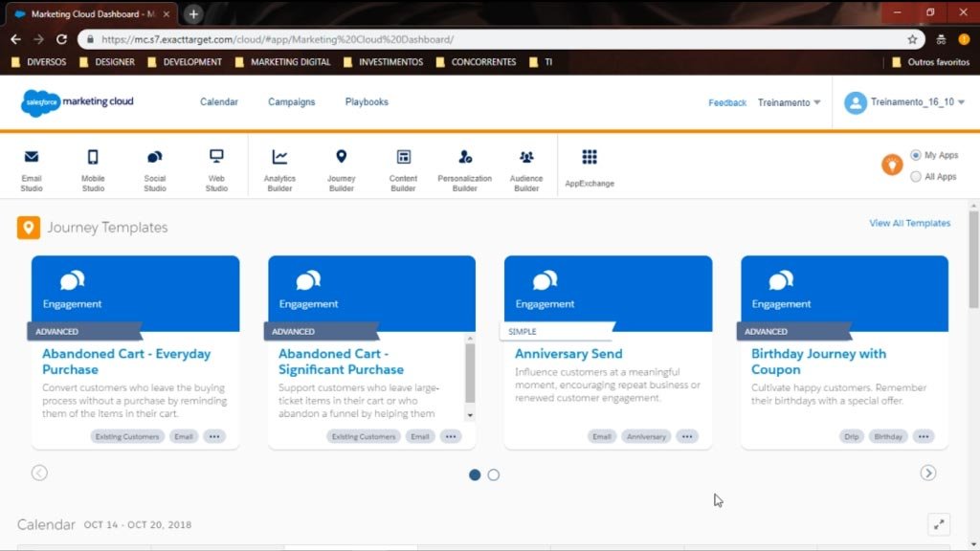Open a new browser tab
Image resolution: width=980 pixels, height=551 pixels.
193,13
